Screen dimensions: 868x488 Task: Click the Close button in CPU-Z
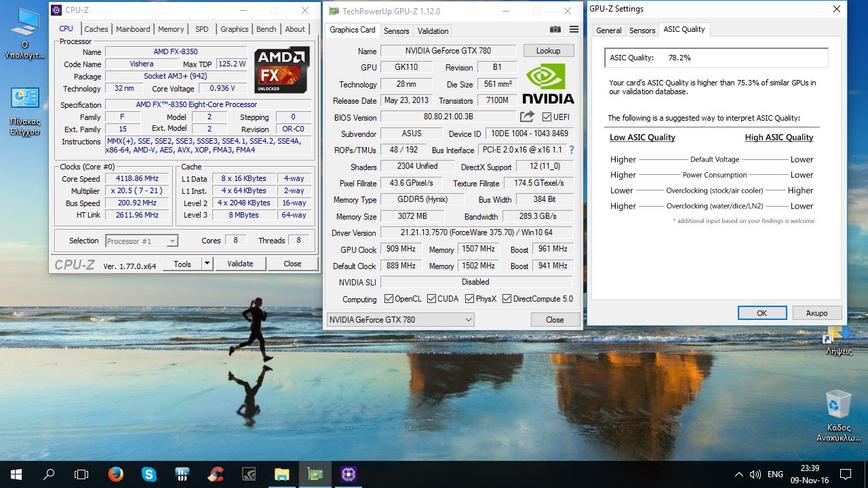click(293, 264)
